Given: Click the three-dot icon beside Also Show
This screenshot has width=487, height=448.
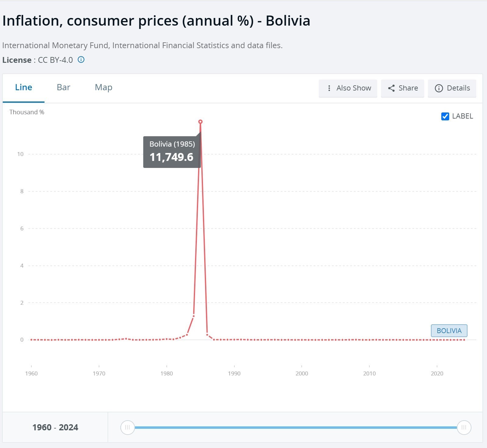Looking at the screenshot, I should point(329,88).
